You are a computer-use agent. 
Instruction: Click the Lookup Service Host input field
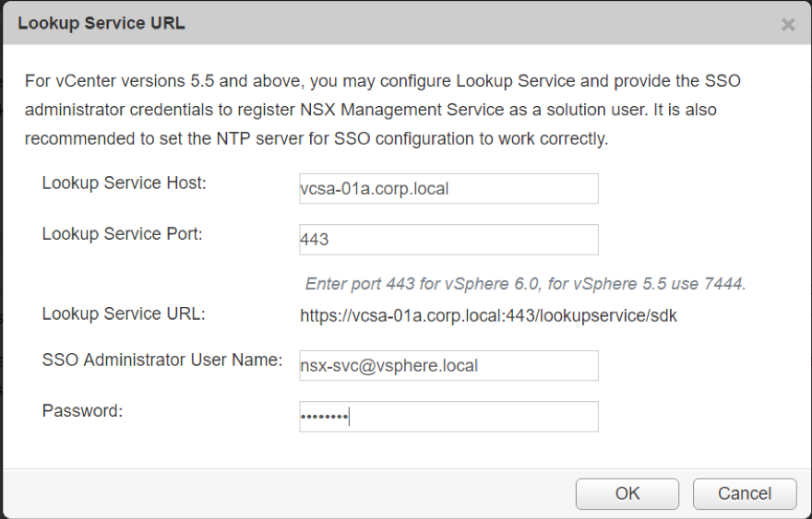(448, 188)
